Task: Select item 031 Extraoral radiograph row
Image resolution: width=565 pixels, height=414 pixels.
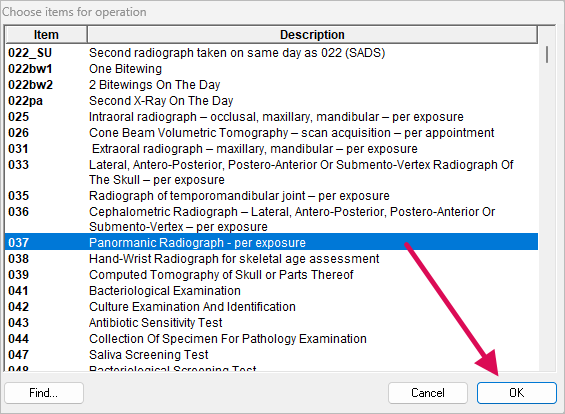Action: point(271,148)
